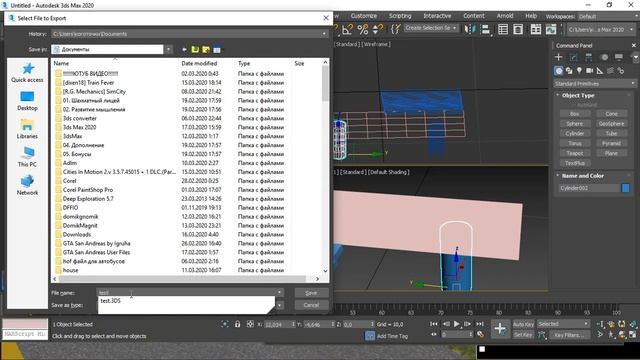640x360 pixels.
Task: Switch to Create tab in Command Panel
Action: pos(559,57)
